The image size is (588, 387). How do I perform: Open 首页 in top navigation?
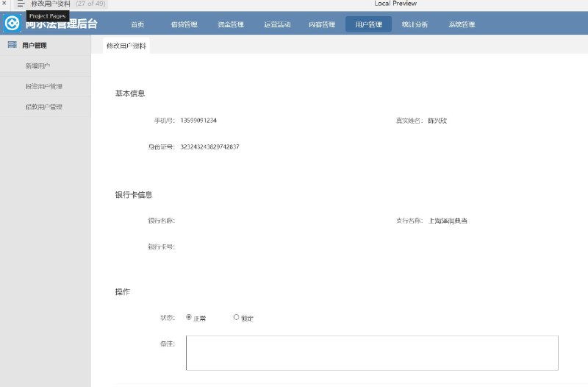(137, 24)
